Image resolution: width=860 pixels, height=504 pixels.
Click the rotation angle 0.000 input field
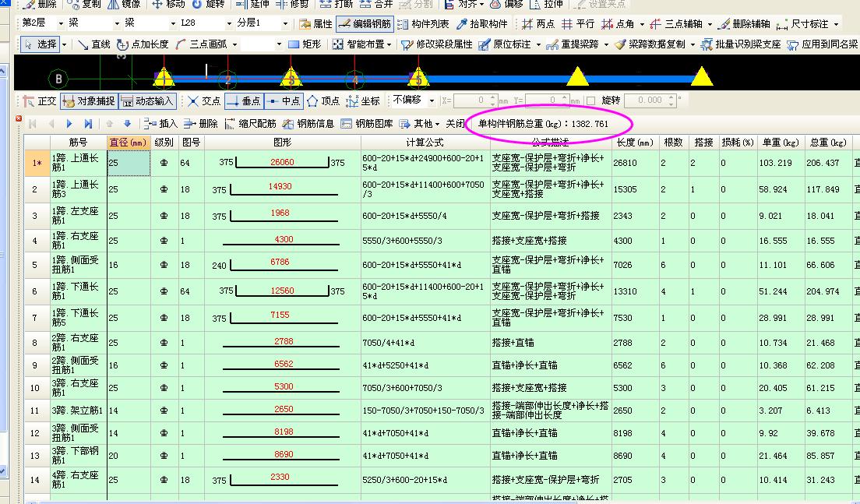coord(649,101)
